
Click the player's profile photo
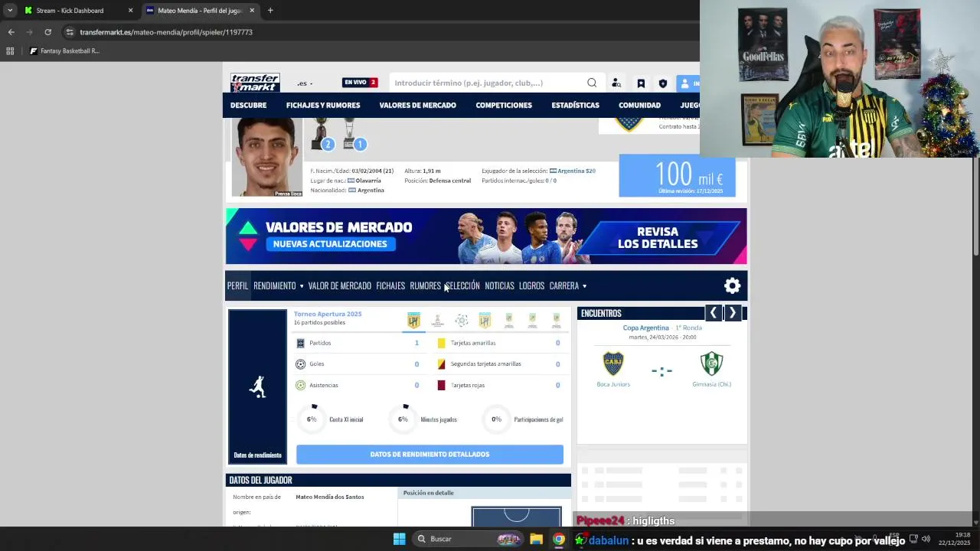pyautogui.click(x=266, y=157)
